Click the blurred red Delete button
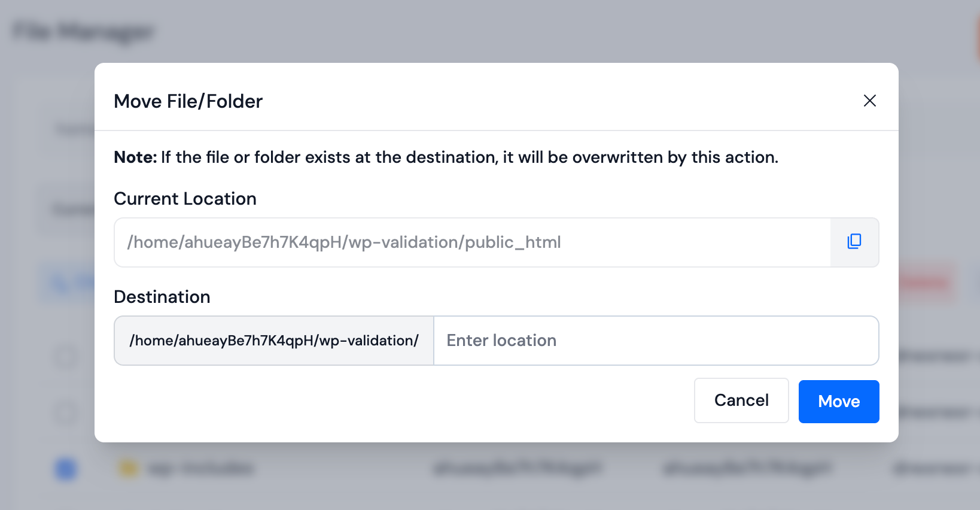The height and width of the screenshot is (510, 980). click(x=927, y=281)
